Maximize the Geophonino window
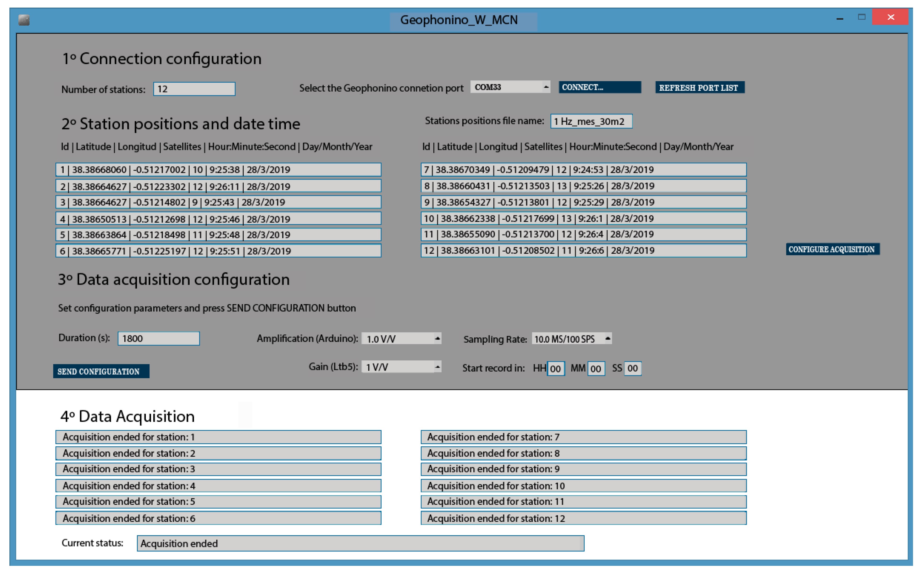The image size is (924, 575). [862, 17]
